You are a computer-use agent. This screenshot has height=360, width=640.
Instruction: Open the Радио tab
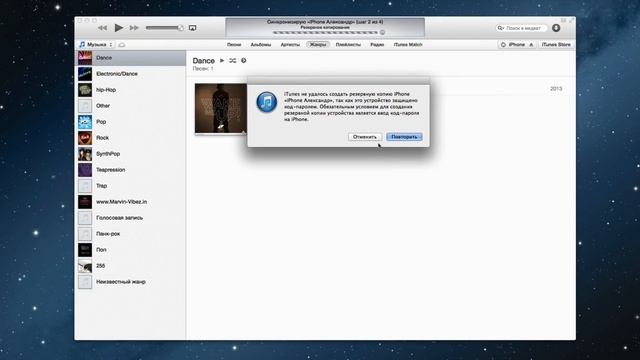coord(377,44)
